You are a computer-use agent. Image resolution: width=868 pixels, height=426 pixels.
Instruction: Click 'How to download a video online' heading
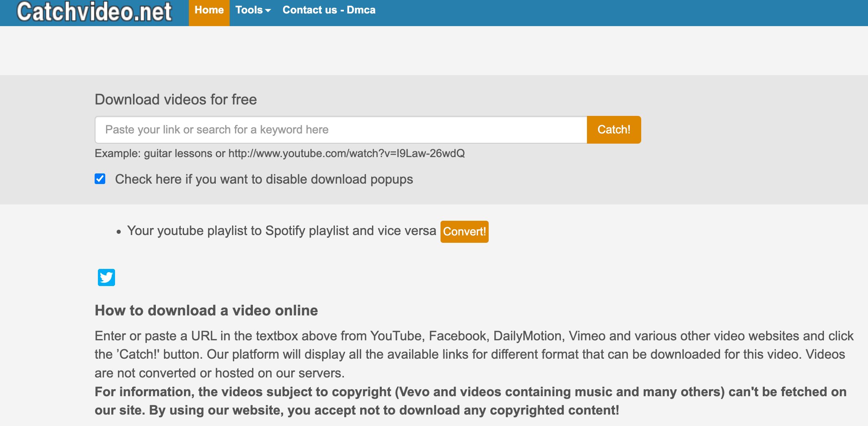206,311
